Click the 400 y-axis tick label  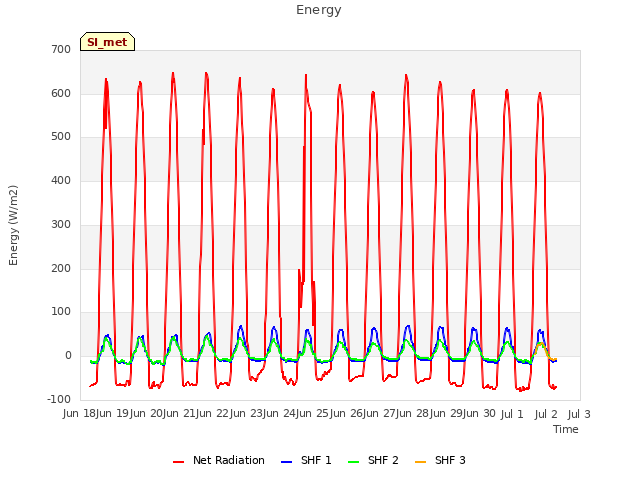click(x=61, y=180)
